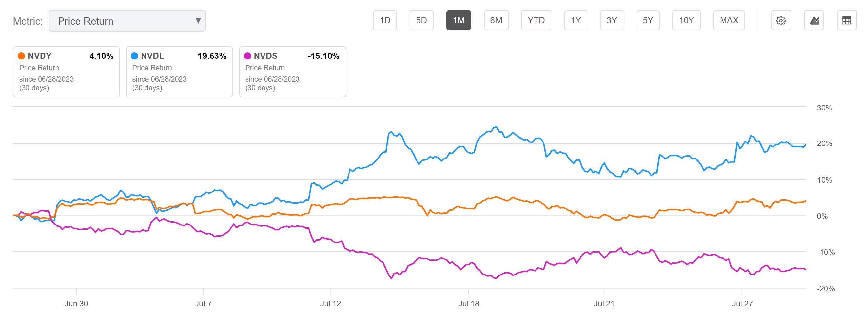This screenshot has width=868, height=317.
Task: Switch to the 6M timeframe
Action: [x=496, y=20]
